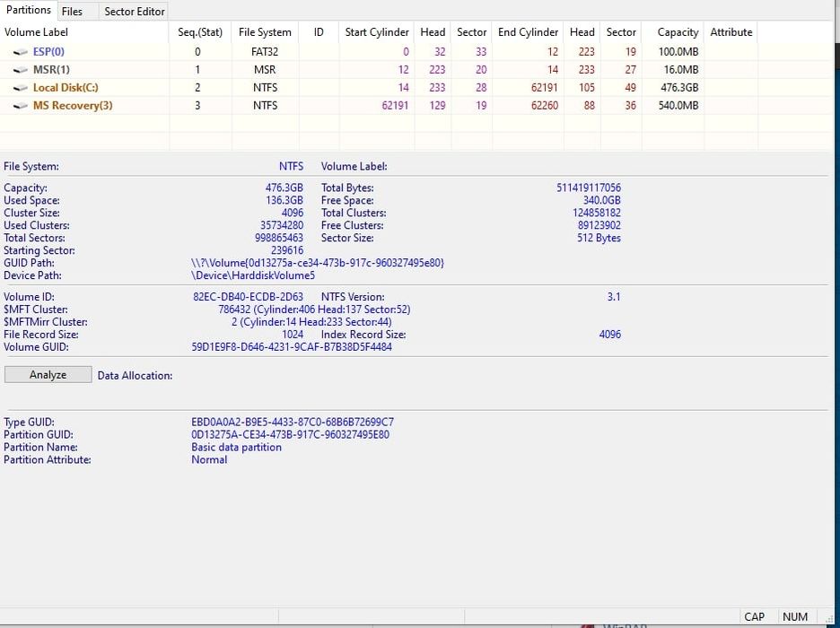The image size is (840, 628).
Task: Click the Volume ID 82EC-DB40-ECDB-2D63
Action: pyautogui.click(x=248, y=297)
